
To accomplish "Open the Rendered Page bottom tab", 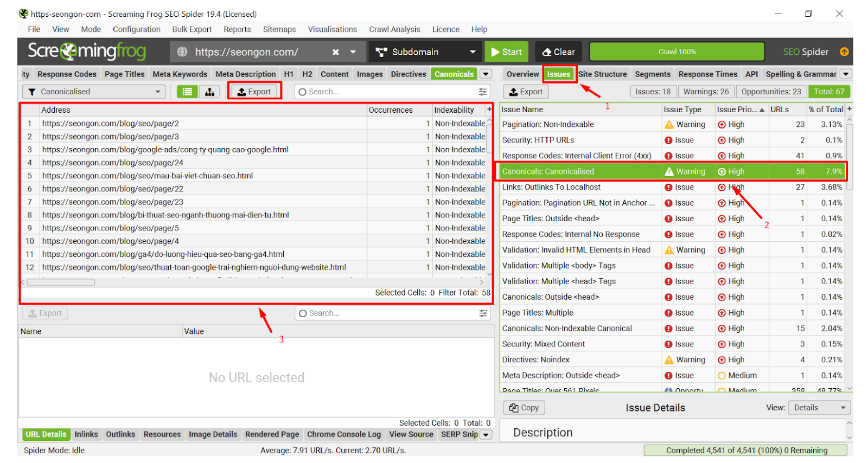I will tap(272, 434).
